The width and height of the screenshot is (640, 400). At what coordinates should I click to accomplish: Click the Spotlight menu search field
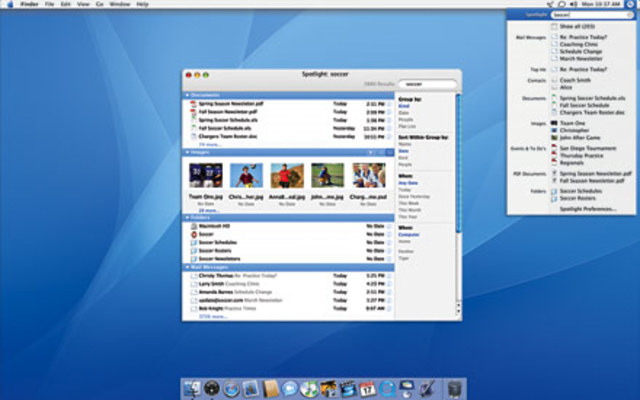(592, 15)
